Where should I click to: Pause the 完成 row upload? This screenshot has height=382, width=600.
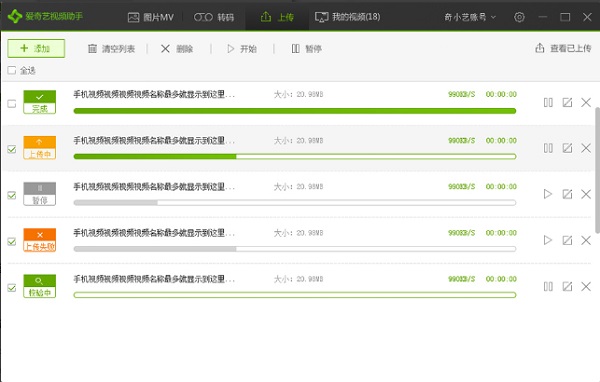548,102
